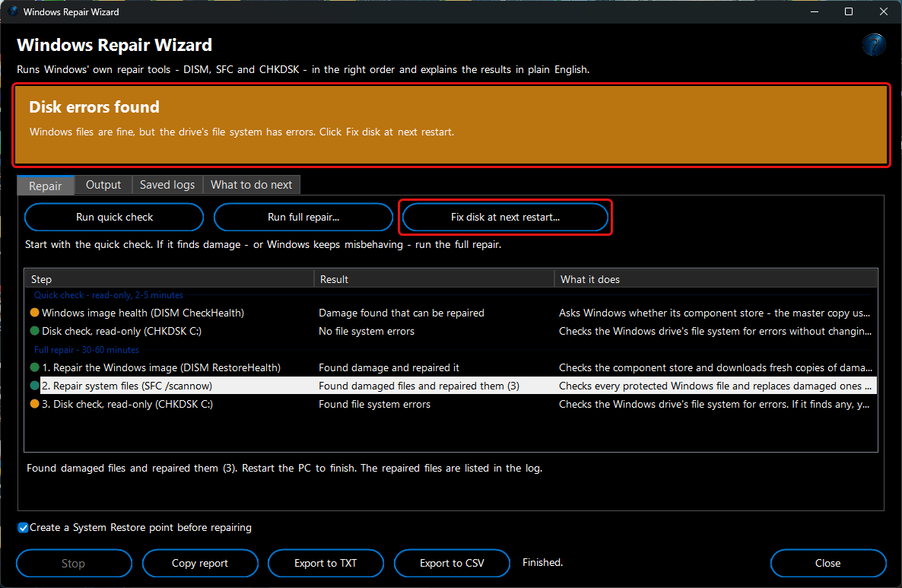This screenshot has height=588, width=902.
Task: Switch to the Repair tab
Action: point(46,186)
